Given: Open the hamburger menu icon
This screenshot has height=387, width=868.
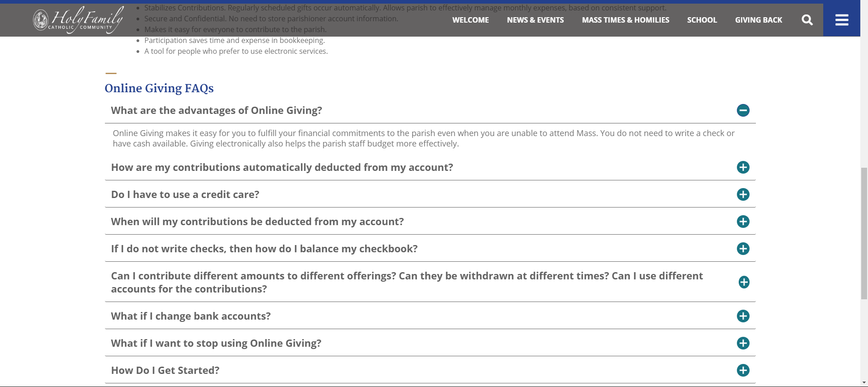Looking at the screenshot, I should [841, 20].
